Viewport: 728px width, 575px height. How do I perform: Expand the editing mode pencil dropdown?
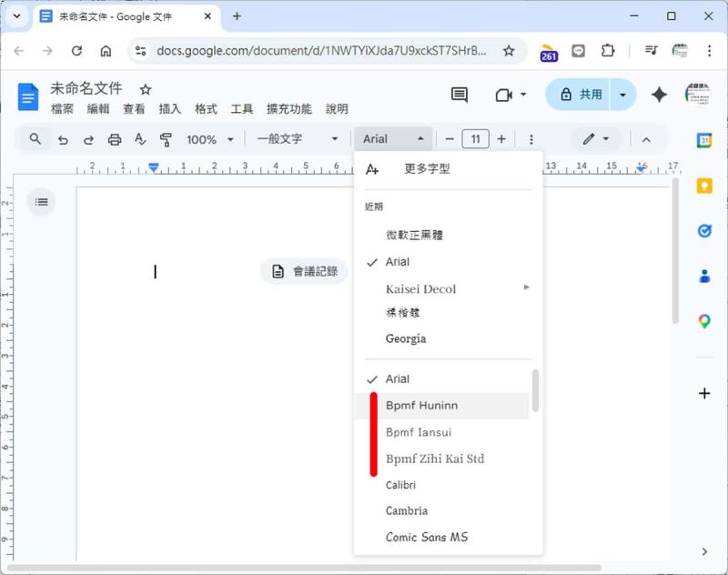(x=604, y=138)
